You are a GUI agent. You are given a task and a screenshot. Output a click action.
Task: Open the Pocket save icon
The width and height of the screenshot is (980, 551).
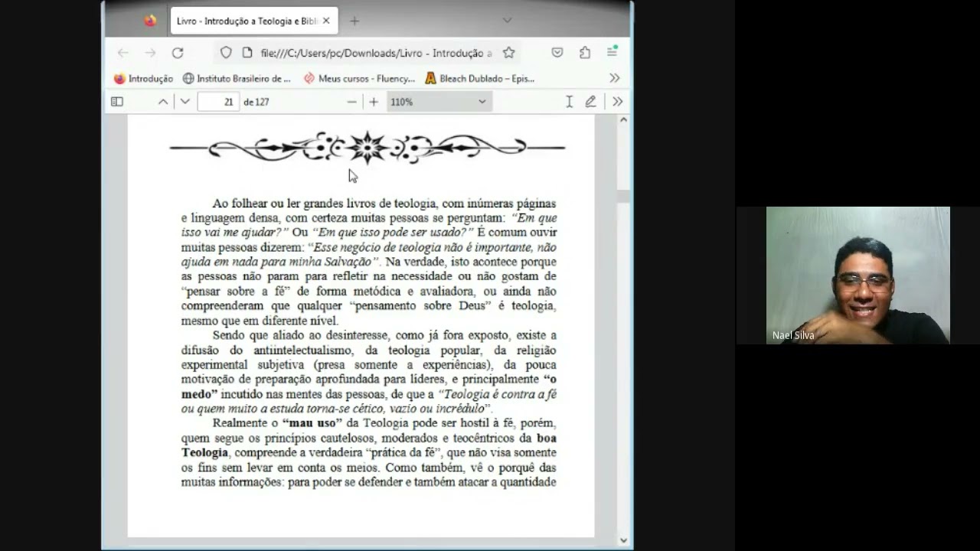pos(557,53)
